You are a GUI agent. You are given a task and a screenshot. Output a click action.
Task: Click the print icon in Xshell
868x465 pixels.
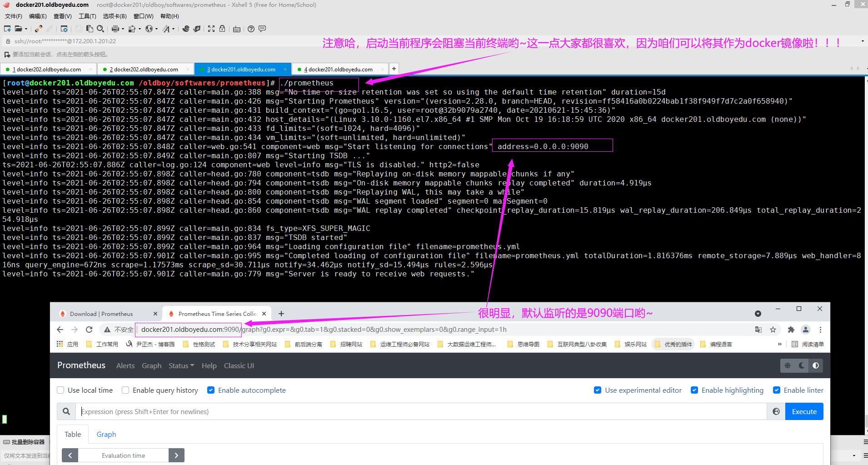click(115, 29)
